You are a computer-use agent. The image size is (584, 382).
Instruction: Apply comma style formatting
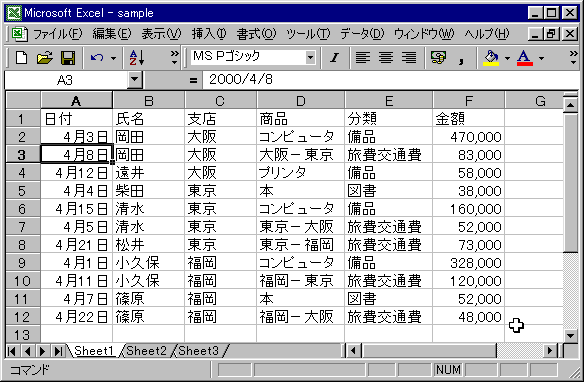(461, 58)
